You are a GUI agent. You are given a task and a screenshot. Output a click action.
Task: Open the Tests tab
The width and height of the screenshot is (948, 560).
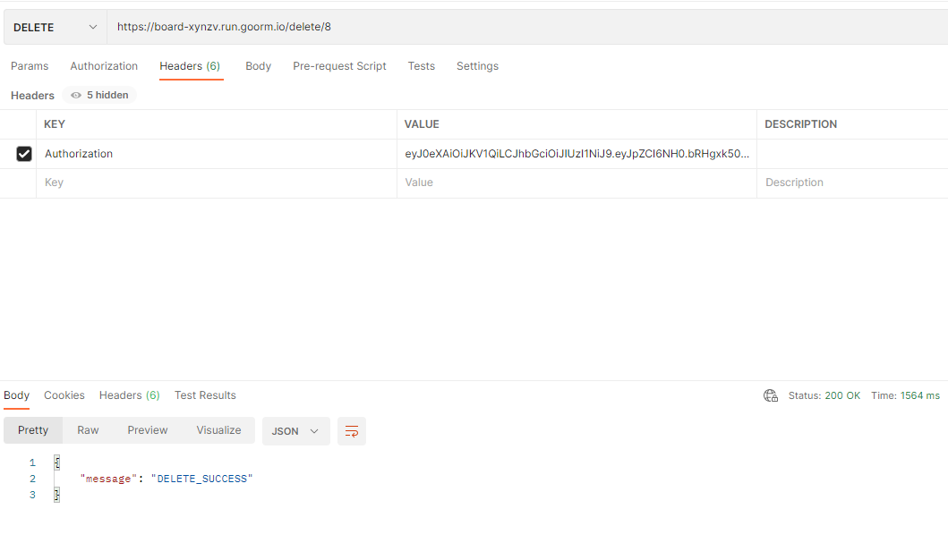[422, 66]
